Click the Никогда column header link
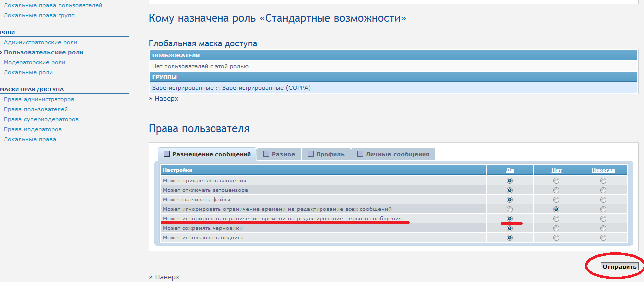The width and height of the screenshot is (644, 282). click(603, 170)
